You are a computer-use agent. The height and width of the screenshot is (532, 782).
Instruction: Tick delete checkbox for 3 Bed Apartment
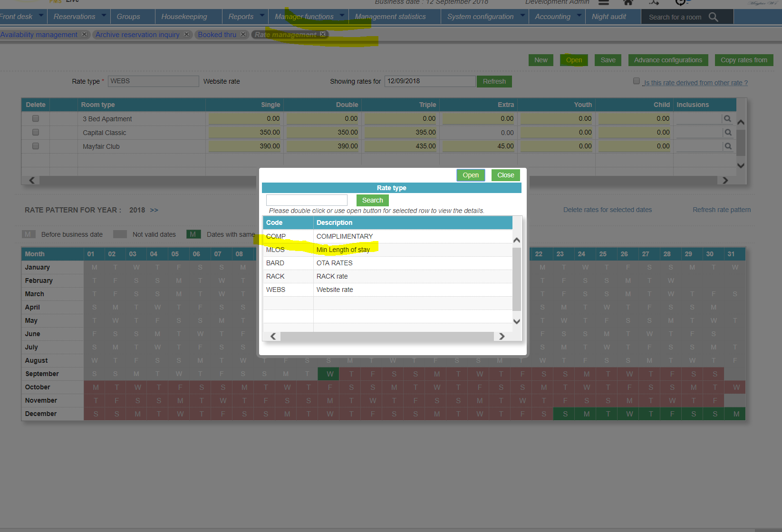[36, 118]
